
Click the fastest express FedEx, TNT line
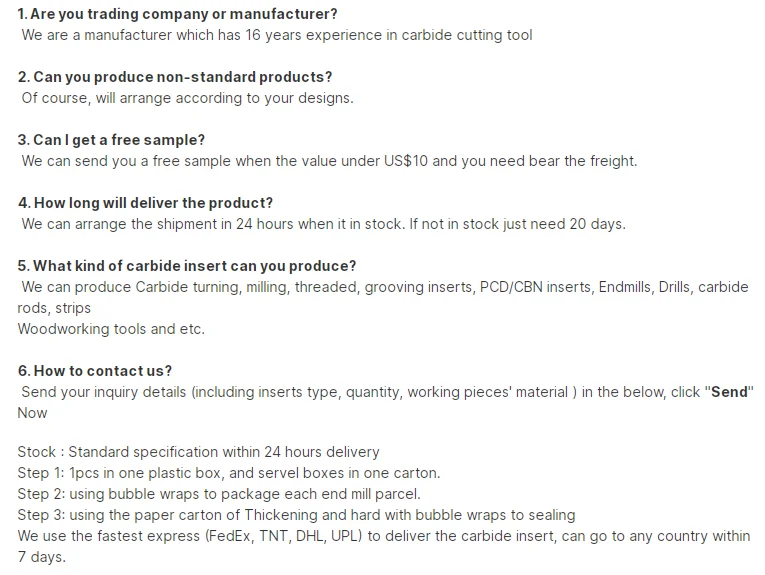[383, 536]
